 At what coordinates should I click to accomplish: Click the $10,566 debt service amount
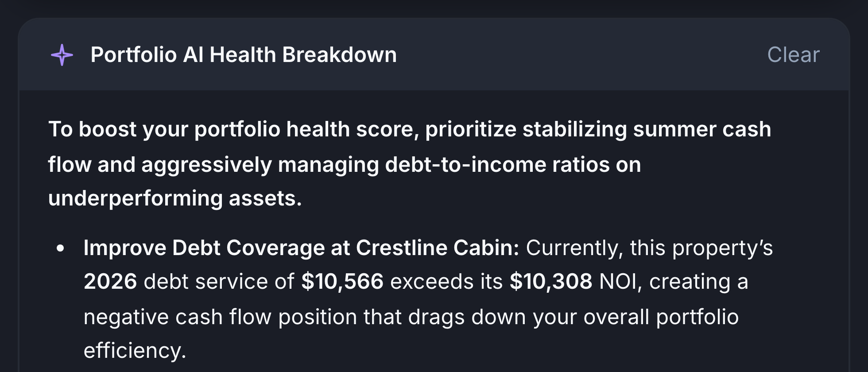click(342, 282)
